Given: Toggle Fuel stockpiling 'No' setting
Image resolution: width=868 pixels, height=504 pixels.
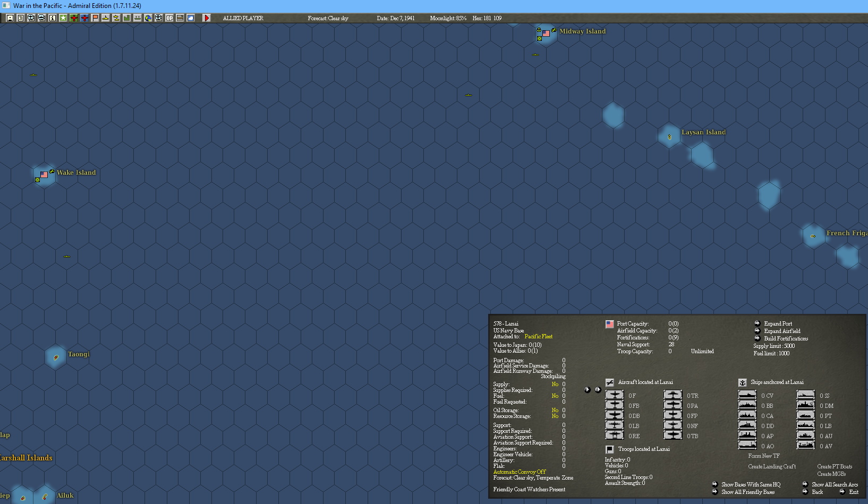Looking at the screenshot, I should point(555,396).
